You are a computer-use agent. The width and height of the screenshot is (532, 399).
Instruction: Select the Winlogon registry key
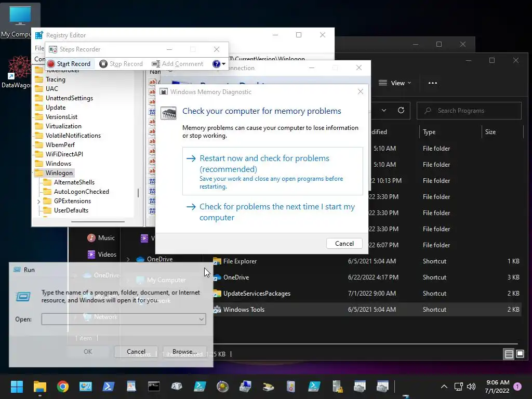[x=59, y=173]
